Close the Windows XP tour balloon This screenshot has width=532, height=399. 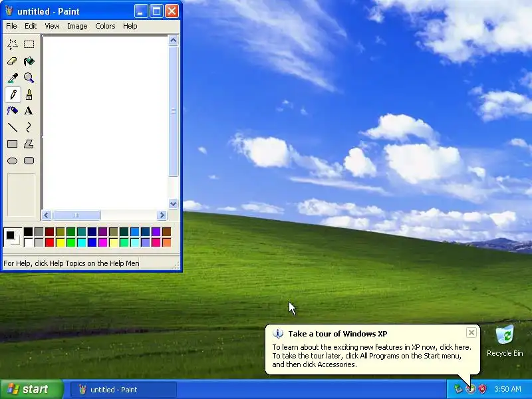(471, 332)
